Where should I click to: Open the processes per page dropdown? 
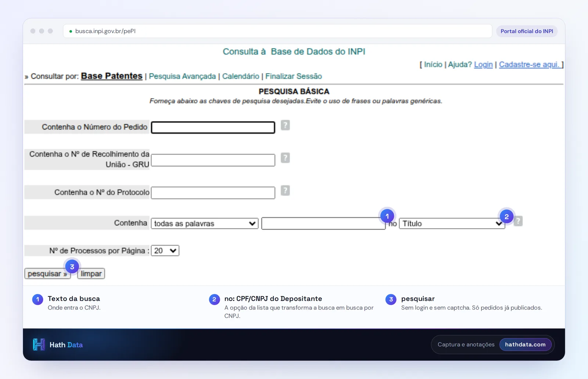[165, 251]
